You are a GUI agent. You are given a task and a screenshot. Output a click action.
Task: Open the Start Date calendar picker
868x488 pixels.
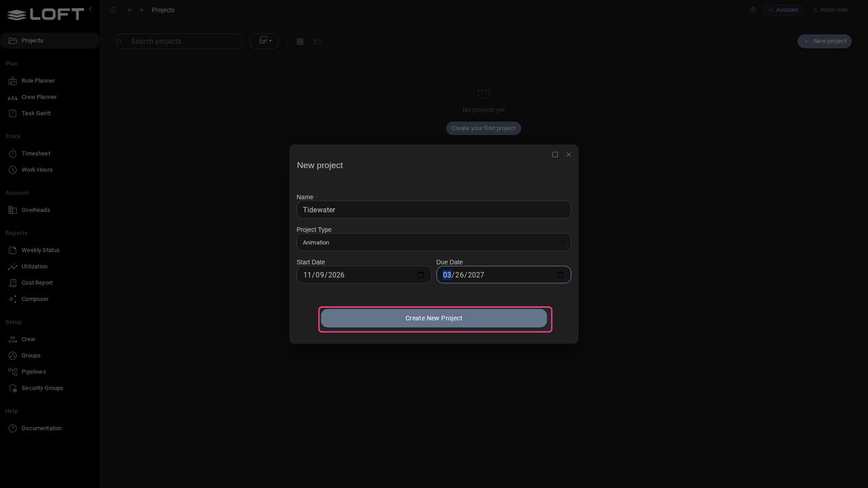(420, 275)
